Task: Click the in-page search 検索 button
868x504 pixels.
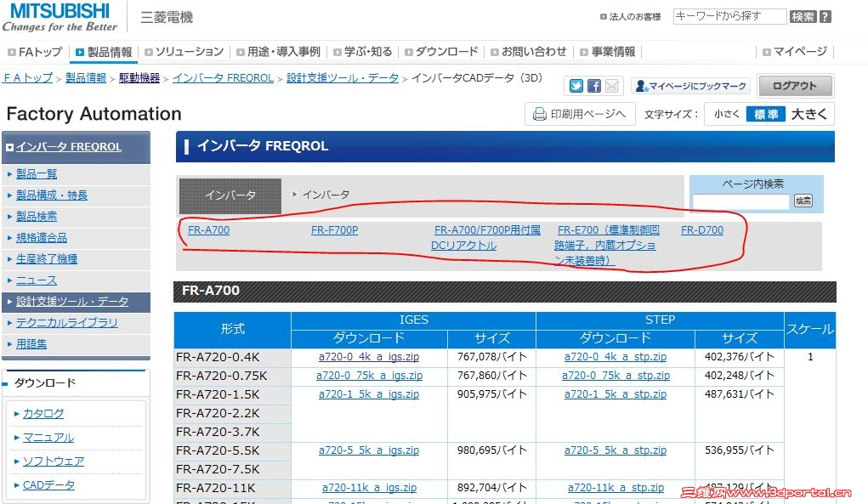Action: click(803, 201)
